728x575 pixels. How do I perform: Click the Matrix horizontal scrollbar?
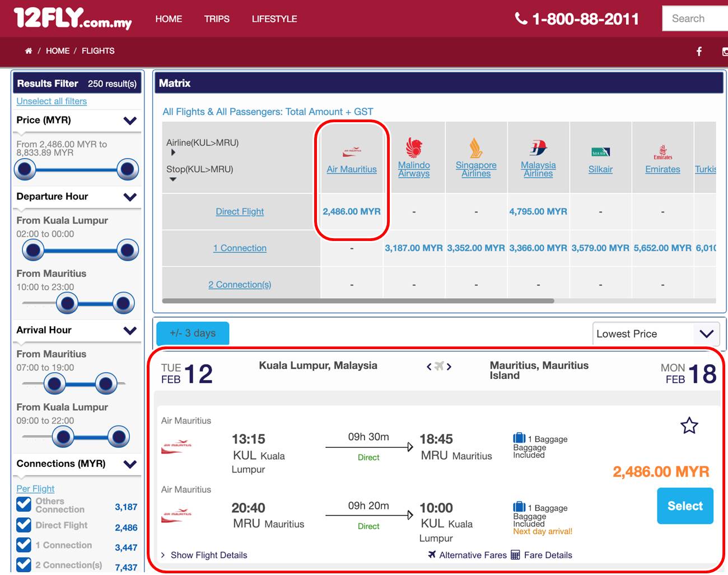[358, 301]
